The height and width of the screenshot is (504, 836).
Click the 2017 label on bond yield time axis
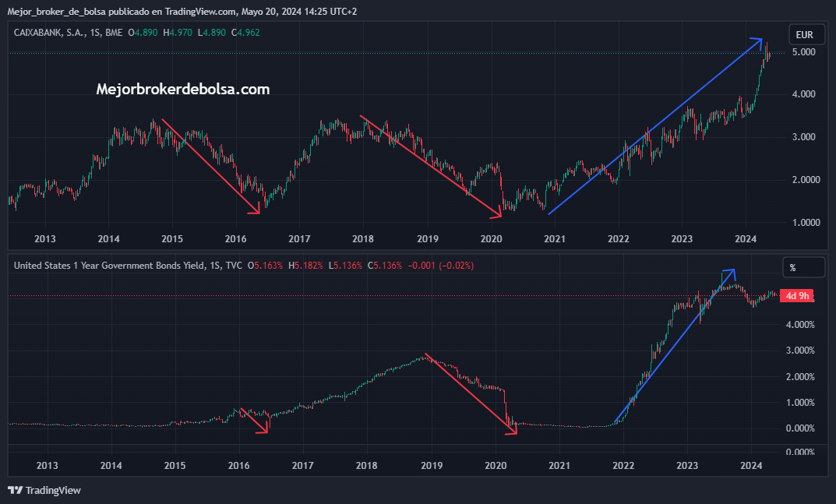pyautogui.click(x=303, y=466)
